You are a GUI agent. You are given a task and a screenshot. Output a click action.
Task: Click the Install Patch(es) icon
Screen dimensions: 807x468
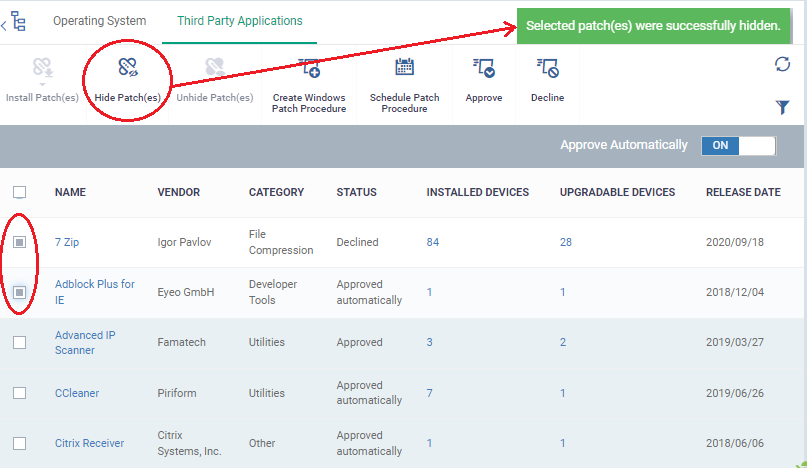42,68
